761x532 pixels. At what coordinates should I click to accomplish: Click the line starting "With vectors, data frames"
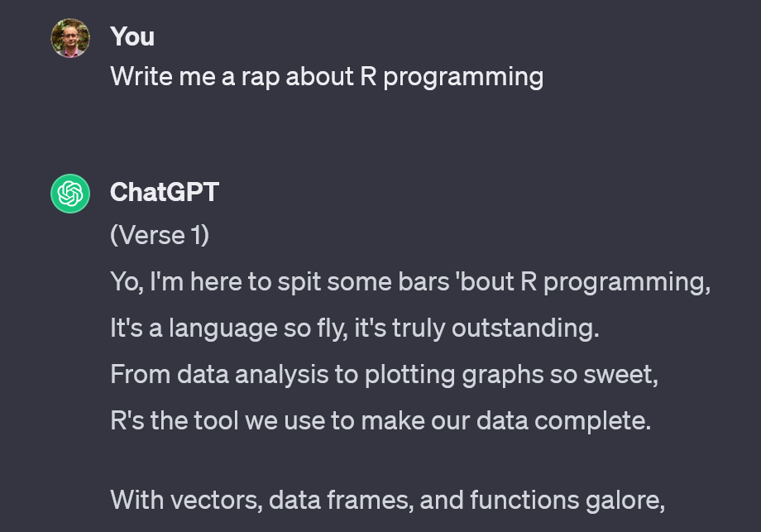pos(387,501)
